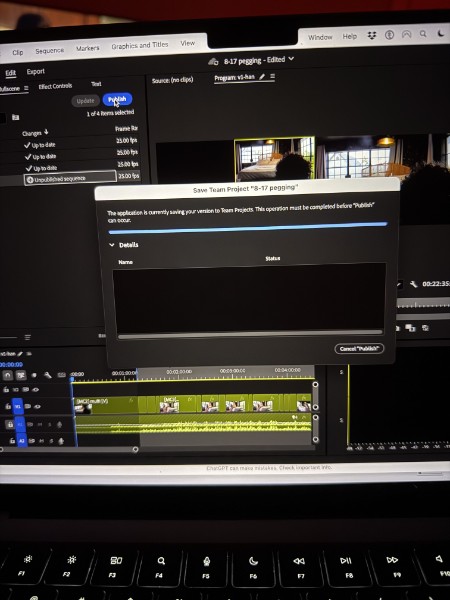This screenshot has width=450, height=600.
Task: Click rightmost button icon below Program monitor
Action: [425, 328]
